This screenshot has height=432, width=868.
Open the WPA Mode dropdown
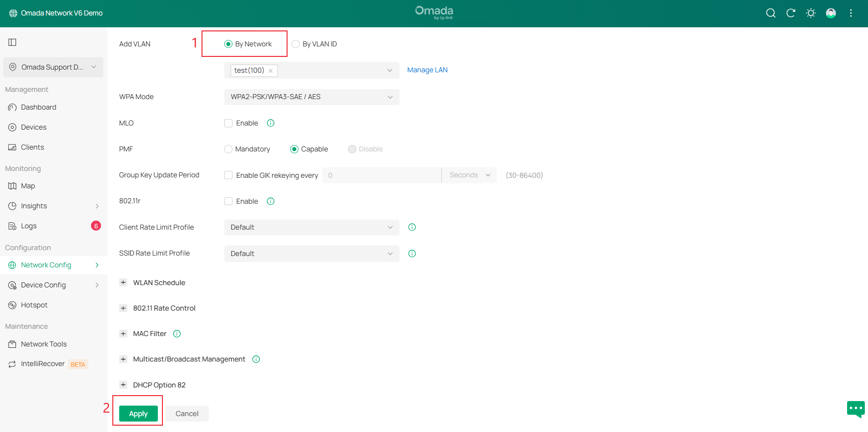(311, 97)
